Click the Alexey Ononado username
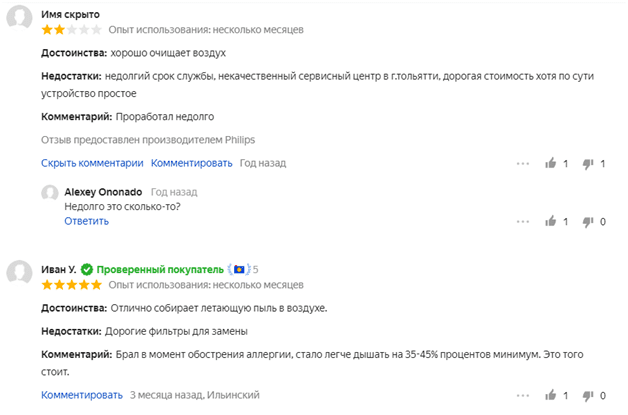The width and height of the screenshot is (628, 415). 103,192
